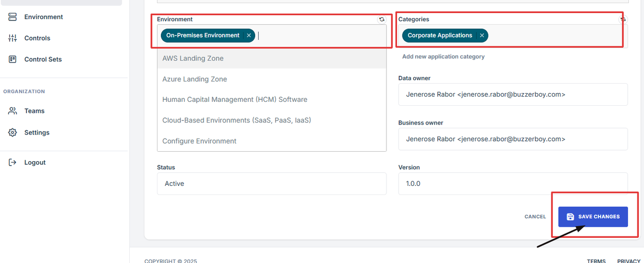Click the Environment sidebar icon
The width and height of the screenshot is (644, 263).
click(x=13, y=17)
